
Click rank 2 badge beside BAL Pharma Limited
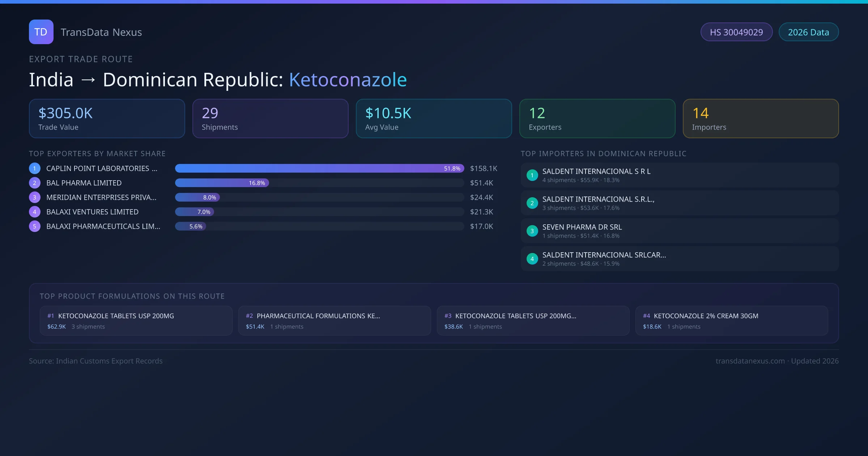click(x=35, y=183)
